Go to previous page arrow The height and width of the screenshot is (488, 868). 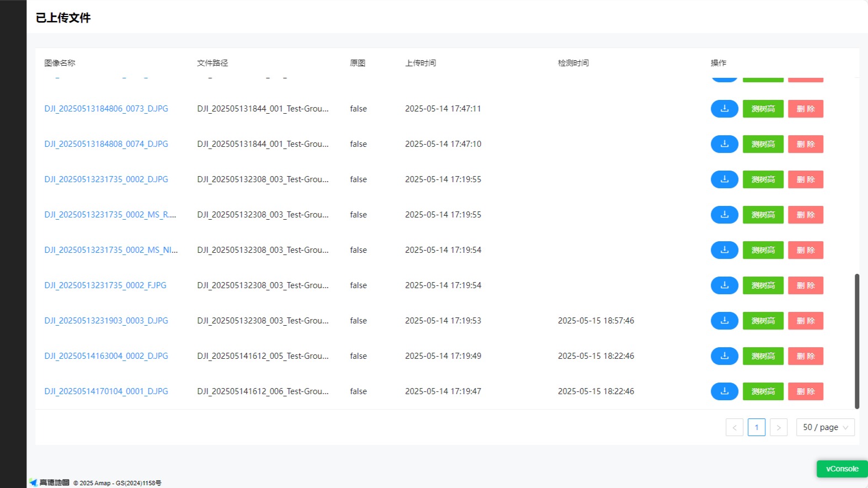click(734, 427)
